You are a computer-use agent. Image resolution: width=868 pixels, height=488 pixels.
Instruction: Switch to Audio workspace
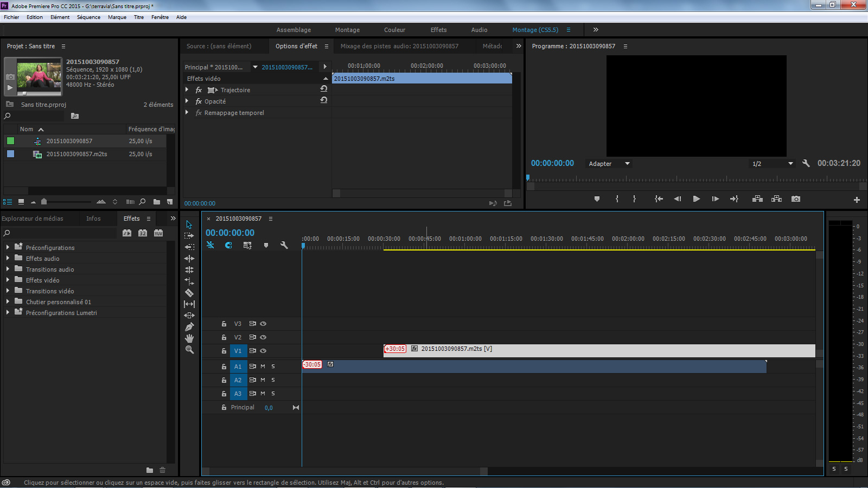tap(479, 30)
